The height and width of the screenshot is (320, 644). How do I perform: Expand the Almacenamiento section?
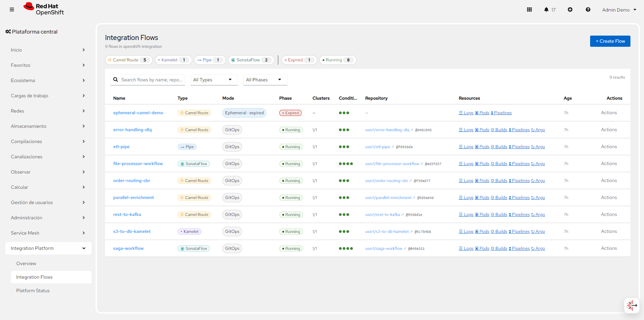pos(48,126)
